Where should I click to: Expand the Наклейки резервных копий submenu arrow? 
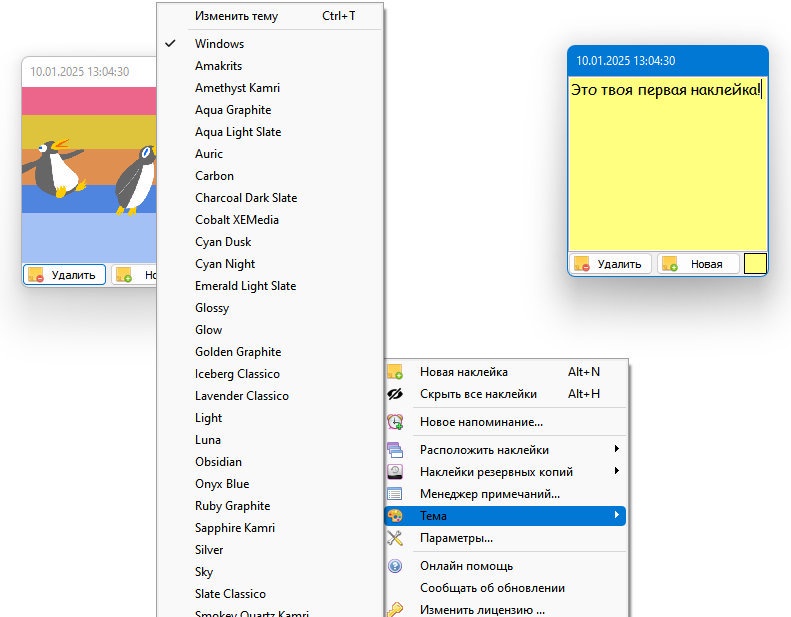click(616, 471)
